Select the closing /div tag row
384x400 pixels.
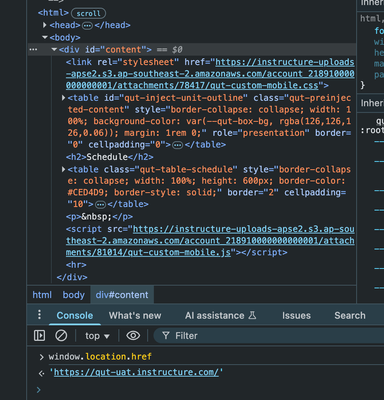coord(72,277)
